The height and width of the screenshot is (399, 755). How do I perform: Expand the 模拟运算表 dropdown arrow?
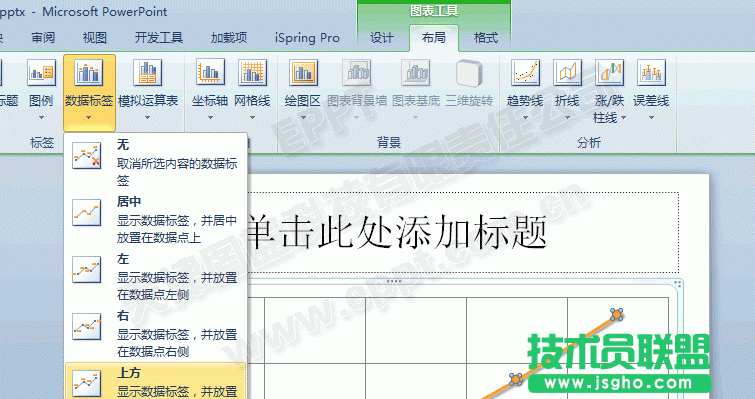(x=147, y=117)
